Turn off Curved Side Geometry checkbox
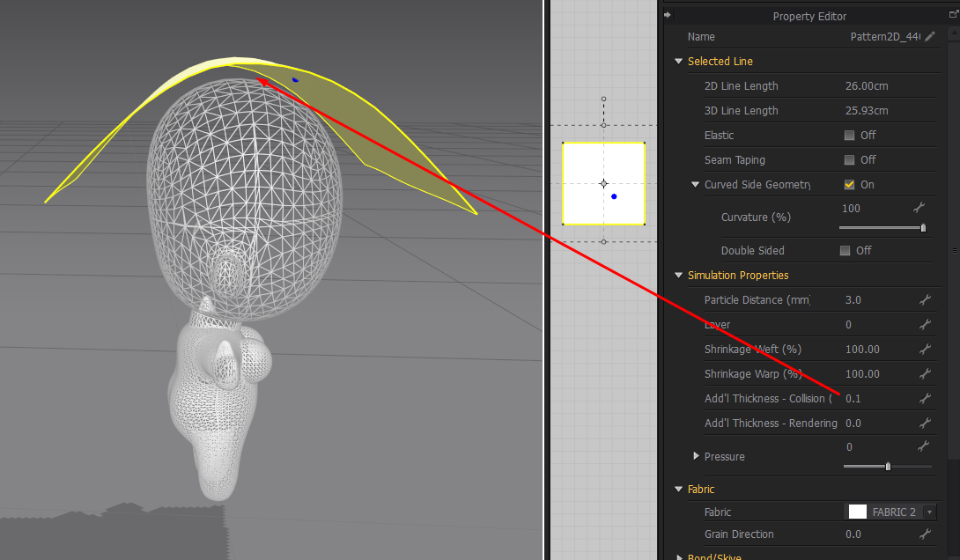Screen dimensions: 960x560 pyautogui.click(x=849, y=184)
